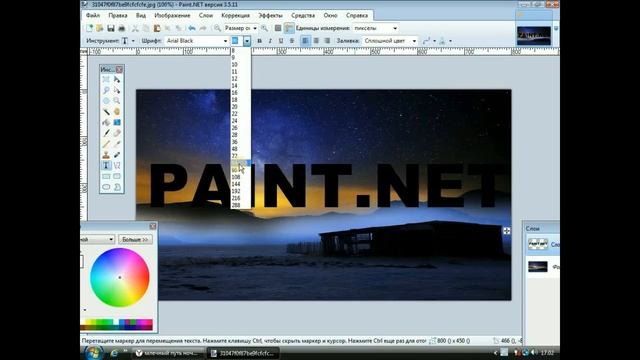Select the Zoom tool in the toolbox

click(x=117, y=101)
